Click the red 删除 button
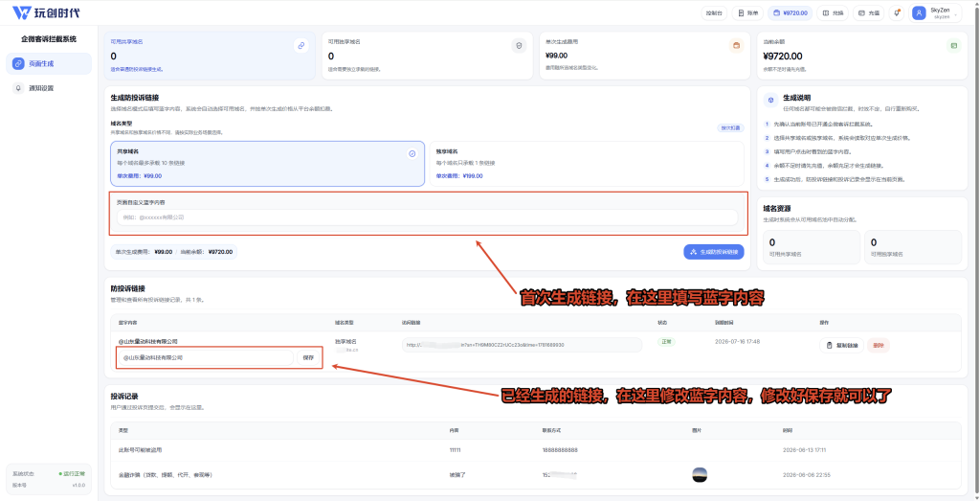The width and height of the screenshot is (980, 501). coord(879,345)
